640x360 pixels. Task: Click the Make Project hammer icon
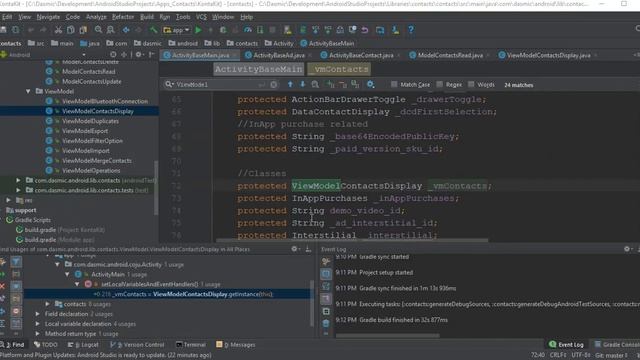pyautogui.click(x=153, y=30)
